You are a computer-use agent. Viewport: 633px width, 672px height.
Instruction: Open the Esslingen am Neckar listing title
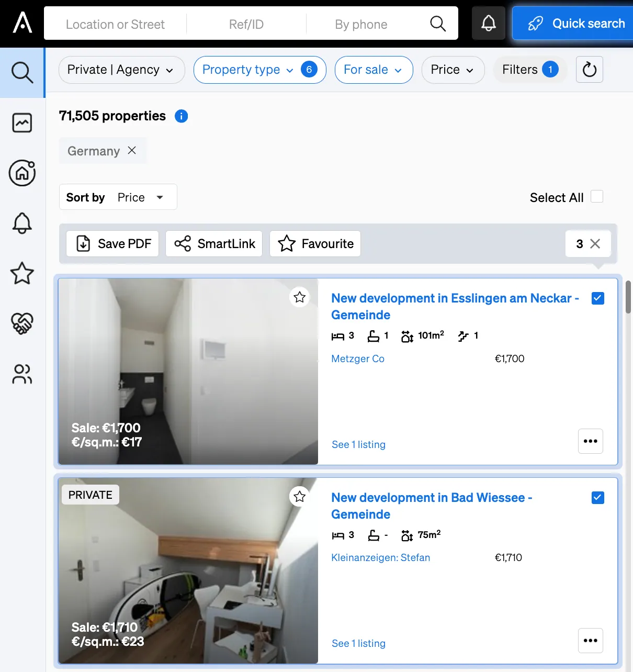455,307
